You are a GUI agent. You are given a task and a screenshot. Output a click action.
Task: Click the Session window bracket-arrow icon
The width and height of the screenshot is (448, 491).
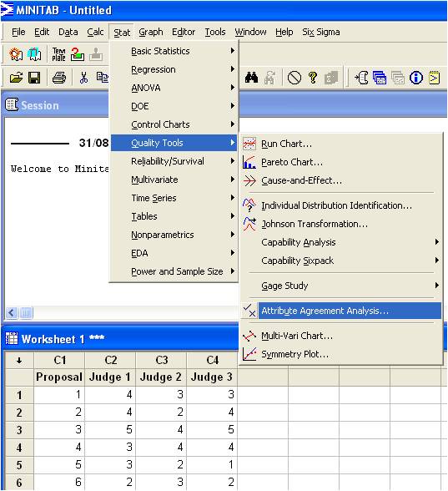point(361,78)
